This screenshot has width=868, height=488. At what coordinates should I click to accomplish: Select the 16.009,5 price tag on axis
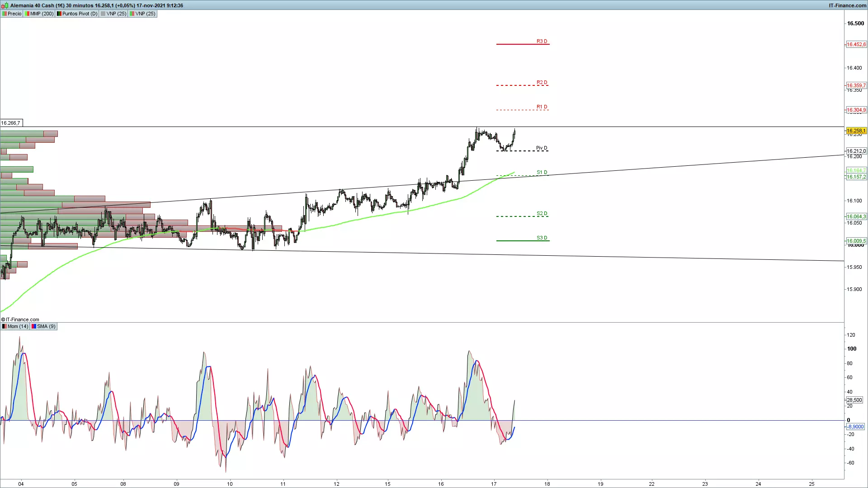coord(856,241)
